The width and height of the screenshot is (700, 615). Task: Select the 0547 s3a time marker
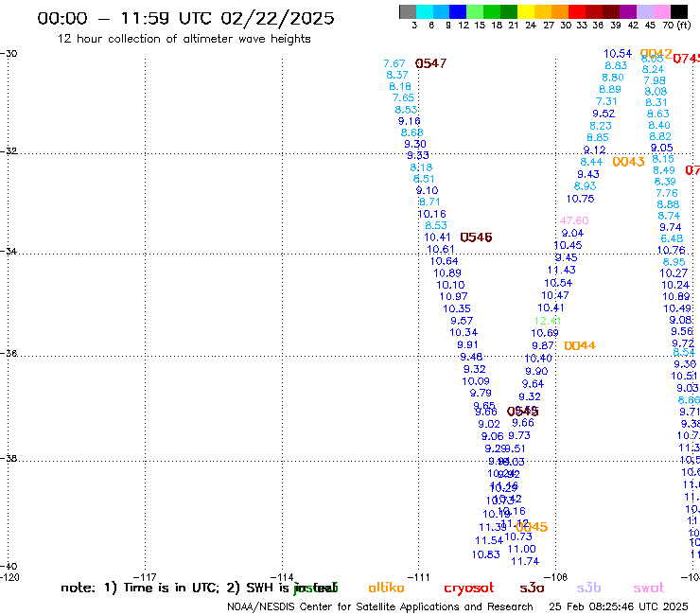click(x=430, y=63)
